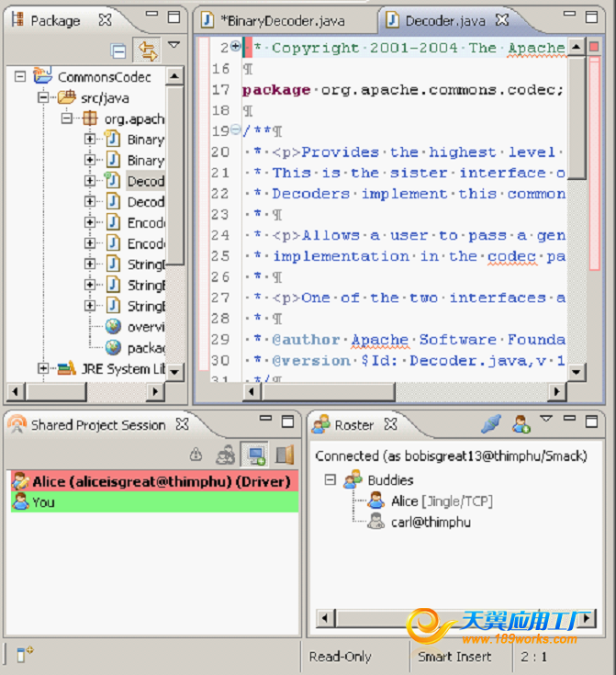Screen dimensions: 616x675
Task: Select the packag html file icon
Action: tap(113, 347)
